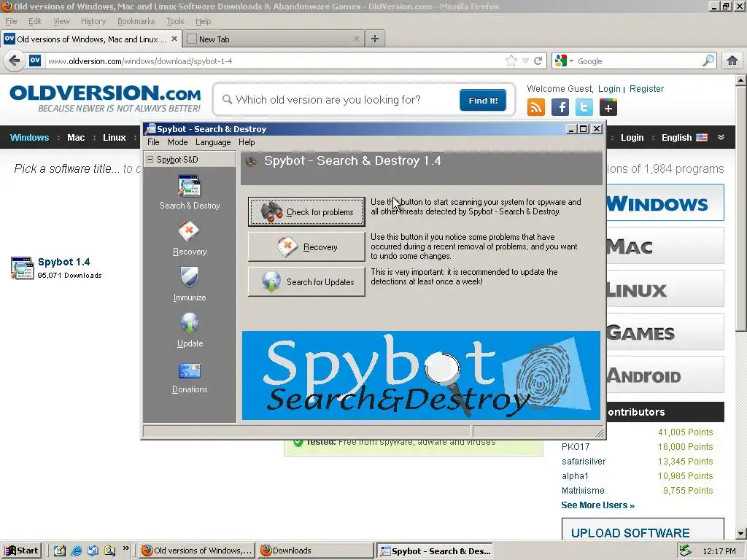Open Firefox Bookmarks menu

pos(136,21)
